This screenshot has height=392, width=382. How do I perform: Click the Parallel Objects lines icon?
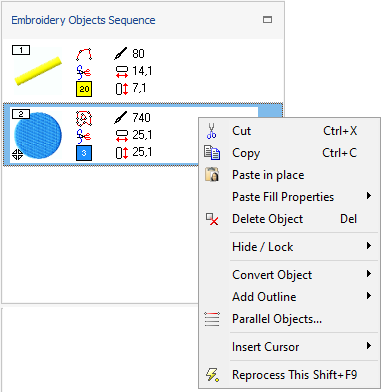click(212, 319)
